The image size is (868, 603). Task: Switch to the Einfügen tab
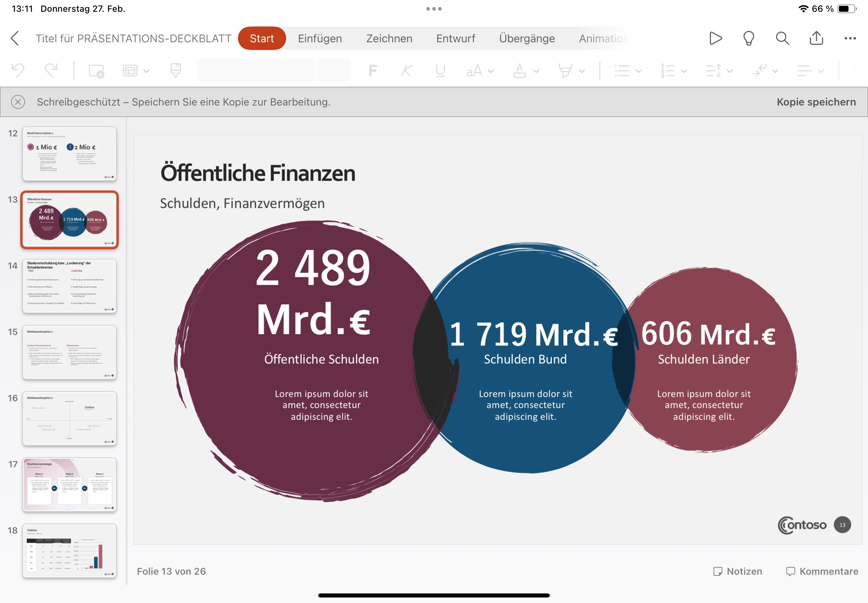[320, 38]
